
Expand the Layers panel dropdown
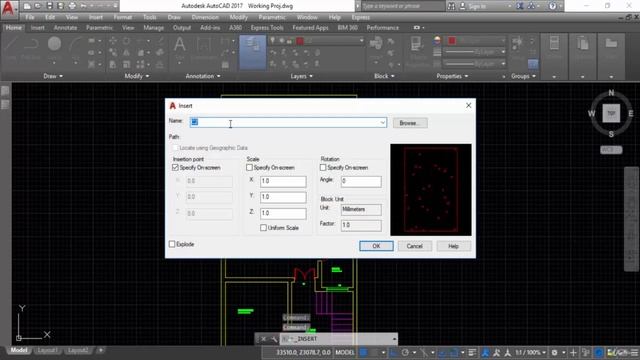(302, 76)
